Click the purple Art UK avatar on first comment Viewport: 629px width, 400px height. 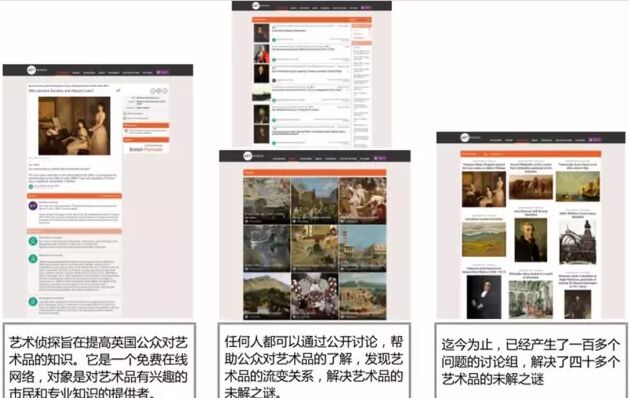click(32, 206)
